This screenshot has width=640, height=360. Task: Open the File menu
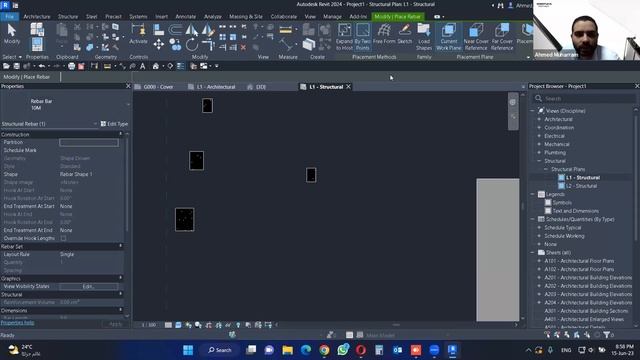pos(9,17)
